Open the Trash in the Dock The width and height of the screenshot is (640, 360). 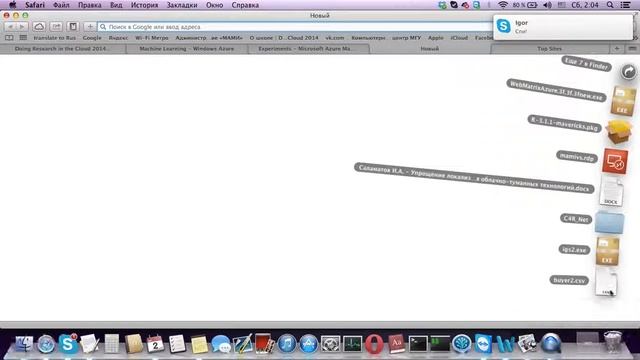point(613,342)
